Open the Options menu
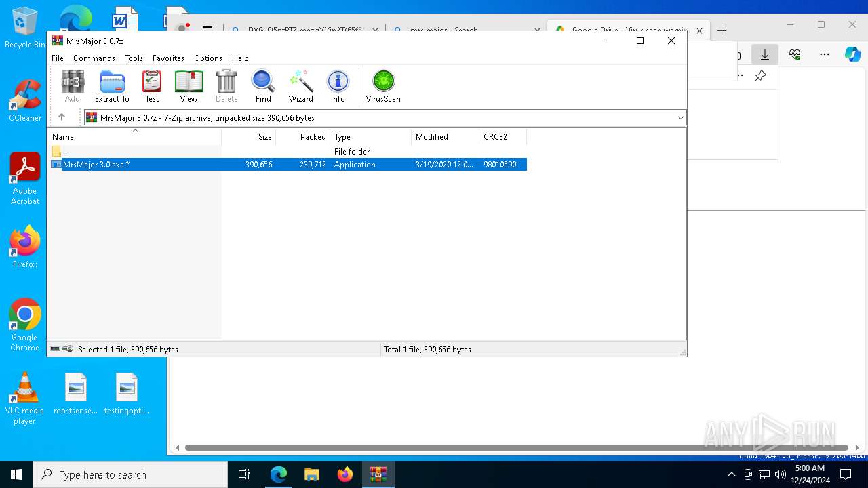 [x=208, y=58]
